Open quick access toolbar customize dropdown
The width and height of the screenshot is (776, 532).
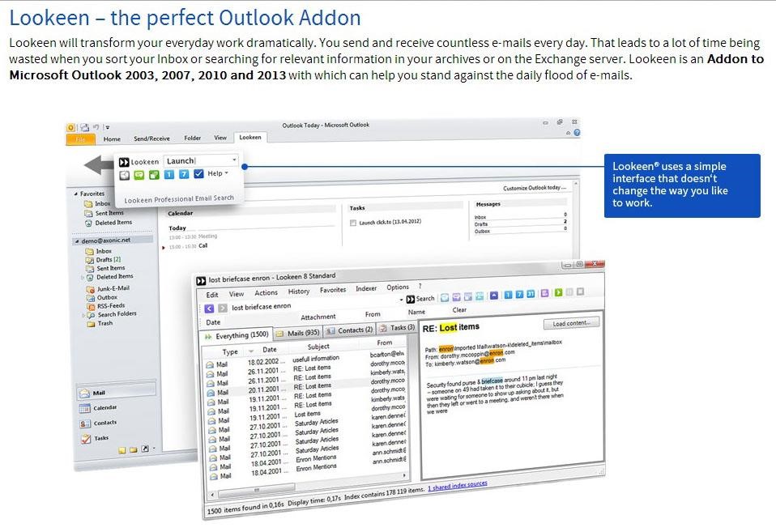click(108, 127)
